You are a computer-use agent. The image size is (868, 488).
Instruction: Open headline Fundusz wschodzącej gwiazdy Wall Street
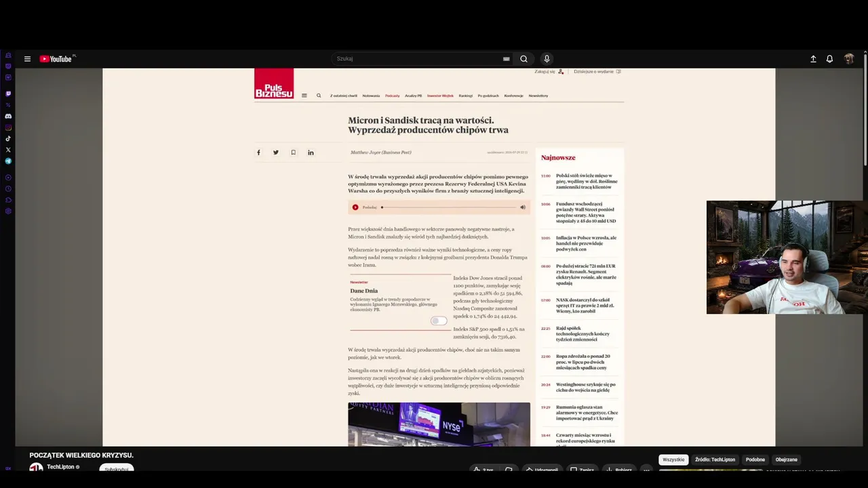coord(586,212)
